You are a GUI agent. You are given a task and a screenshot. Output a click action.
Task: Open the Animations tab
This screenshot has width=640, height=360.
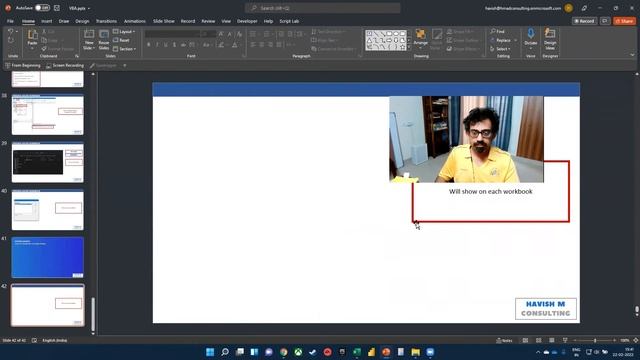point(135,21)
